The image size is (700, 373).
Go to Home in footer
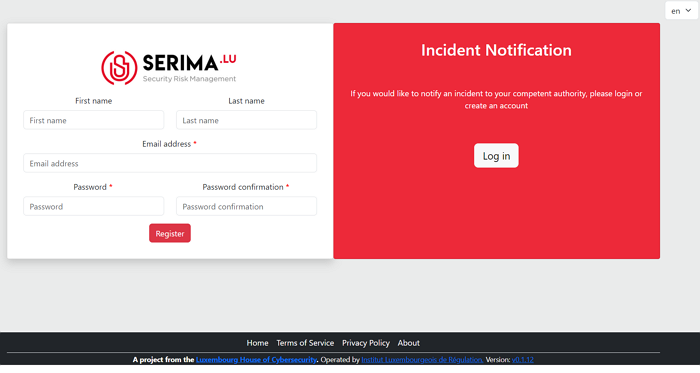pos(258,343)
